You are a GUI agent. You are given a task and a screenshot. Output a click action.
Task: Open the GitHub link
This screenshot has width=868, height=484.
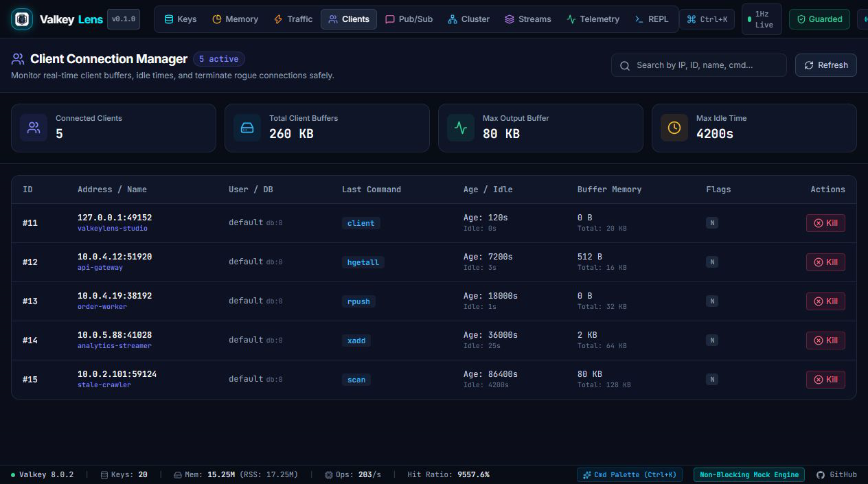836,474
